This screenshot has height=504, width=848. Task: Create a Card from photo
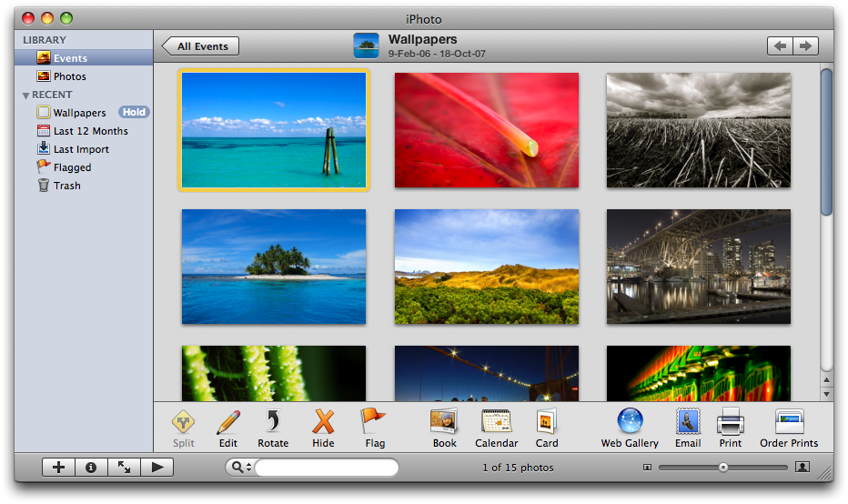pyautogui.click(x=547, y=422)
